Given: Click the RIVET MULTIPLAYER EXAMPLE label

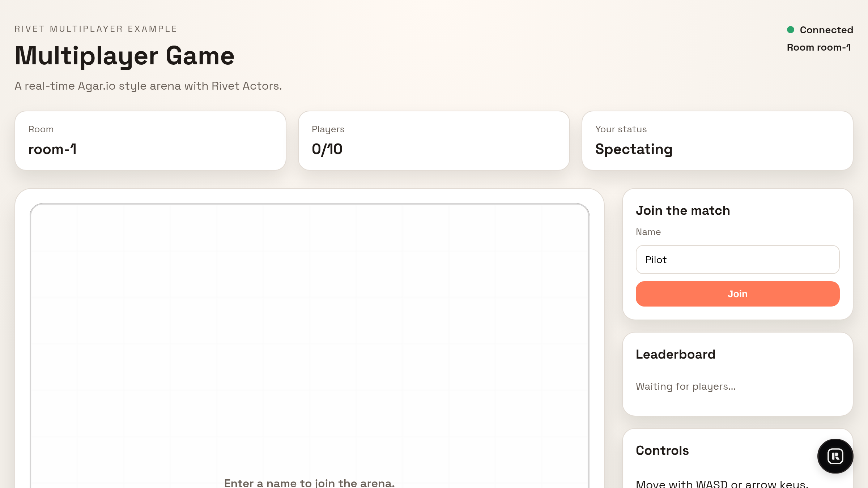Looking at the screenshot, I should (95, 29).
